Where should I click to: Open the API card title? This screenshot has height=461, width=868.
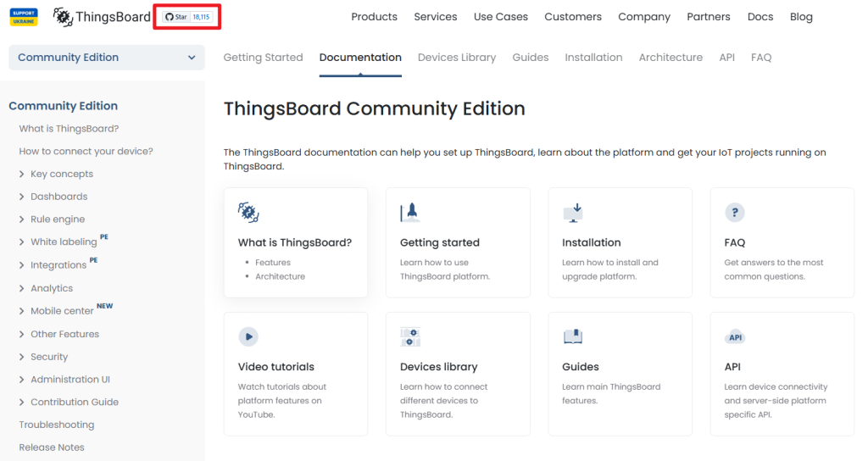click(732, 367)
